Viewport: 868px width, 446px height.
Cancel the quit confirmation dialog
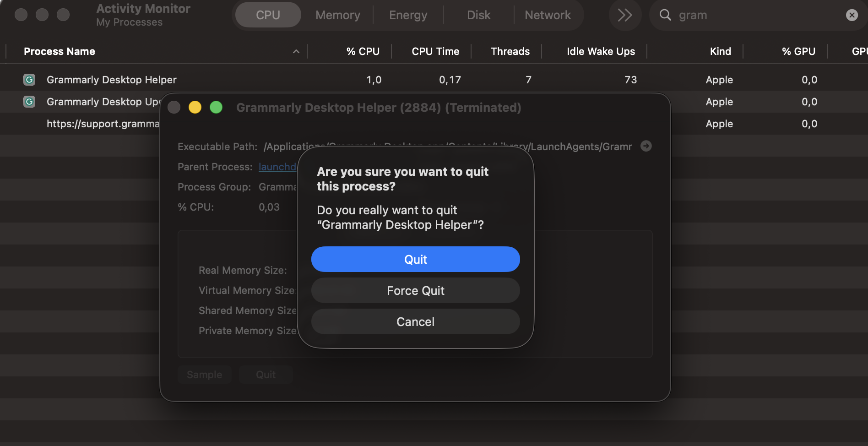416,321
